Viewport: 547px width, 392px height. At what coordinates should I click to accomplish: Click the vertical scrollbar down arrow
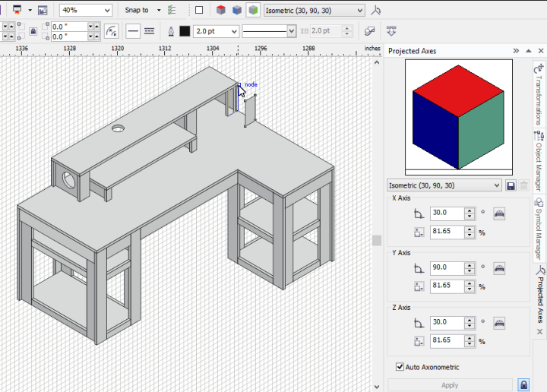coord(376,387)
